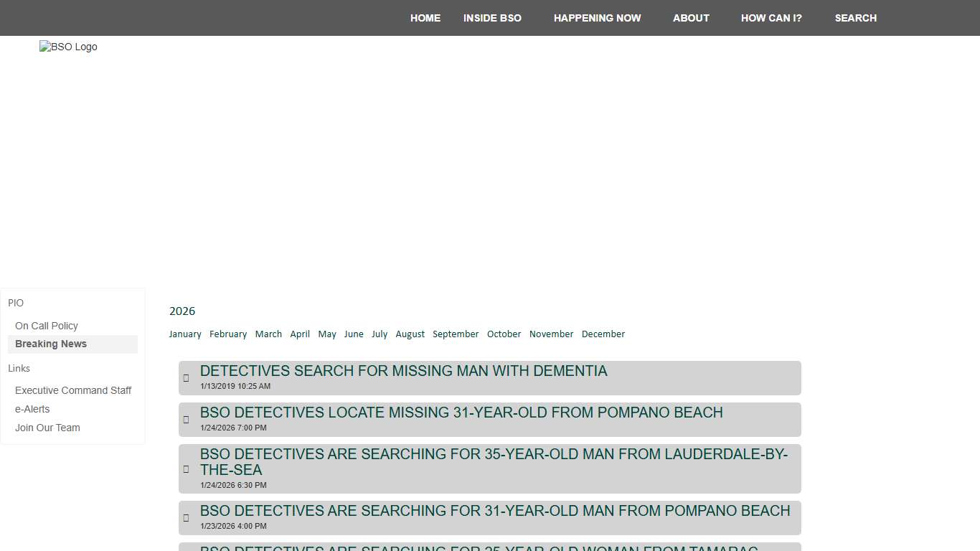Open the Home menu item
Viewport: 980px width, 551px height.
click(425, 18)
